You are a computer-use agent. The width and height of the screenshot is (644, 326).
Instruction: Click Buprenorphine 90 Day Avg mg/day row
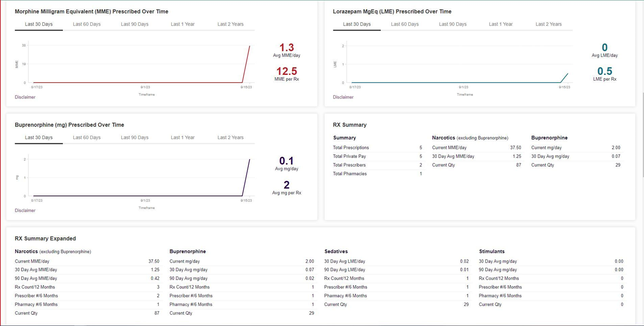pos(242,279)
